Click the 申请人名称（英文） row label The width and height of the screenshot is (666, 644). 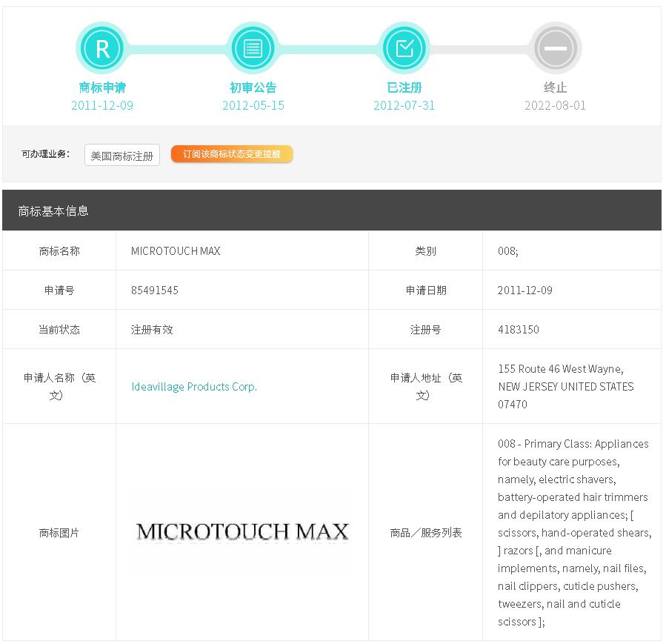pyautogui.click(x=59, y=387)
